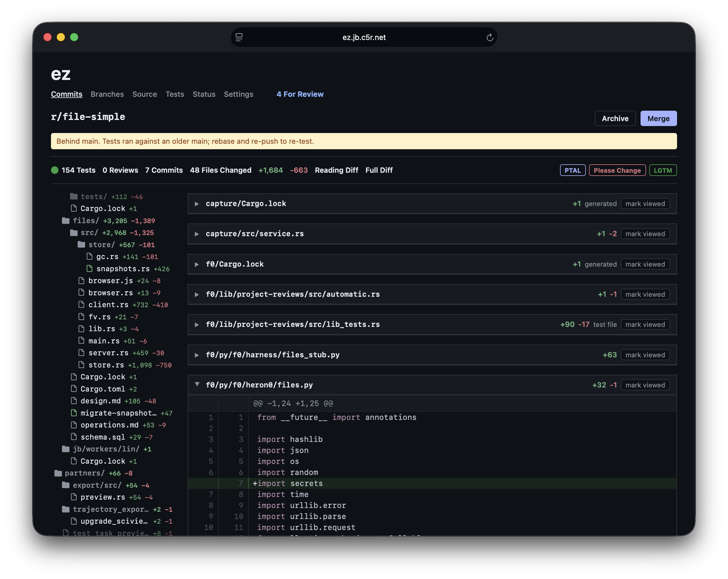Image resolution: width=728 pixels, height=579 pixels.
Task: Click the preview.rs file icon
Action: tap(74, 497)
